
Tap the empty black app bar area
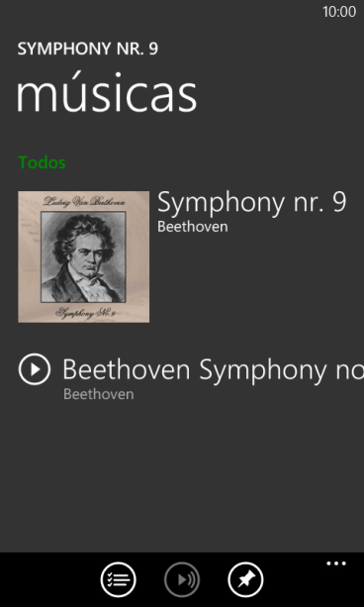pos(50,579)
